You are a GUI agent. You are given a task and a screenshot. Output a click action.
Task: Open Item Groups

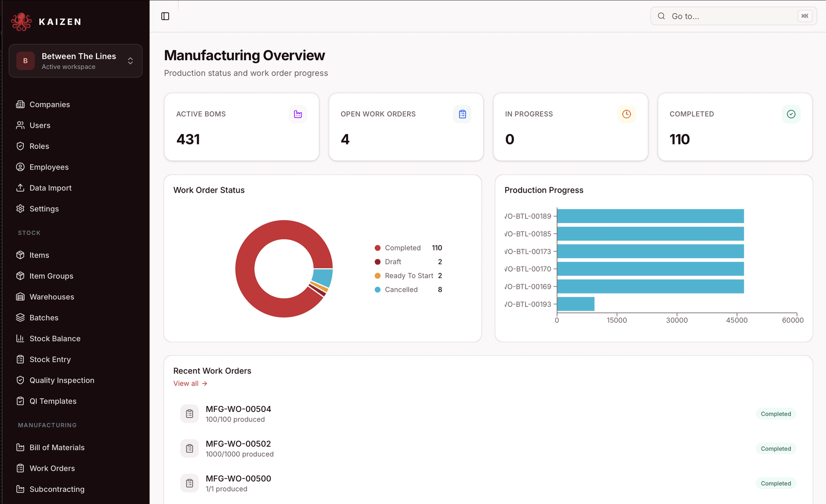(51, 276)
